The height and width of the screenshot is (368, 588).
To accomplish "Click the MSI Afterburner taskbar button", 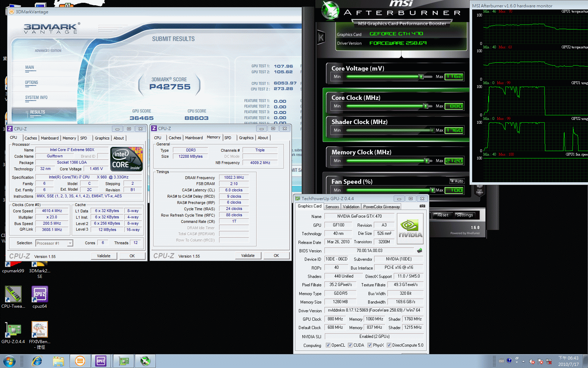I will coord(145,361).
